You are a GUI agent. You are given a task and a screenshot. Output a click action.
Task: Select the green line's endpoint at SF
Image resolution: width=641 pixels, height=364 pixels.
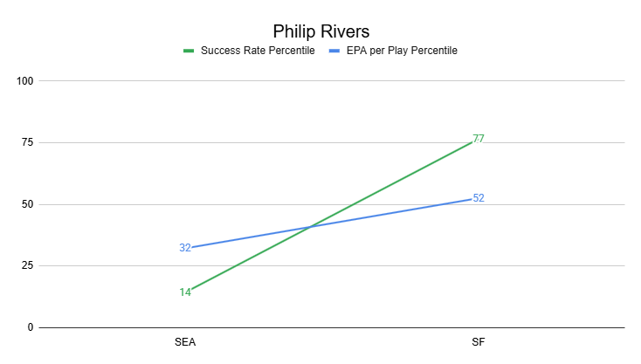472,141
